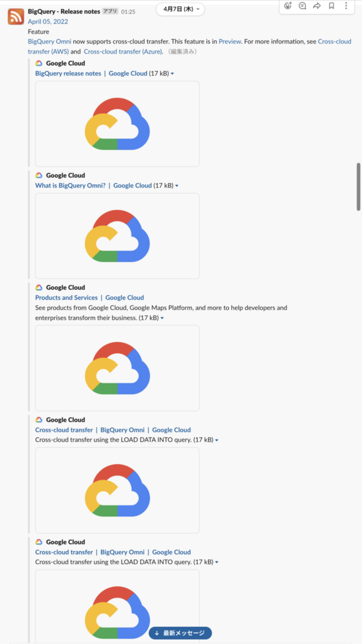Click the share message arrow icon
362x644 pixels.
(x=317, y=6)
